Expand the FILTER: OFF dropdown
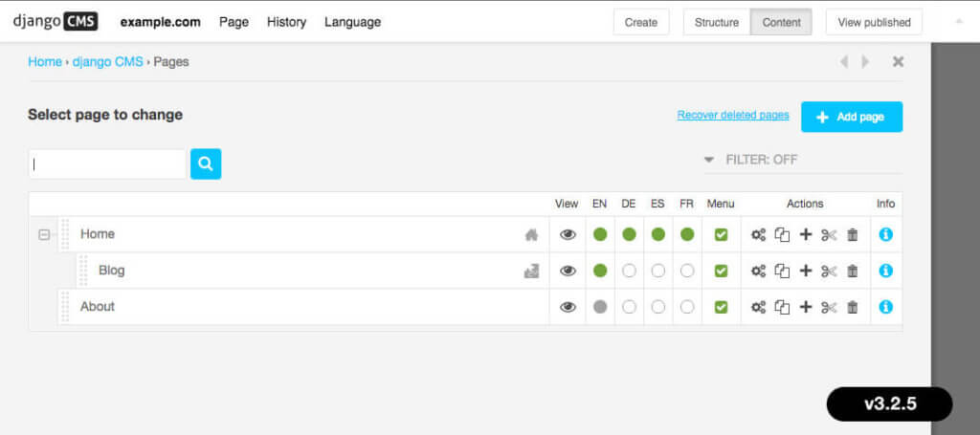This screenshot has height=435, width=980. 751,160
